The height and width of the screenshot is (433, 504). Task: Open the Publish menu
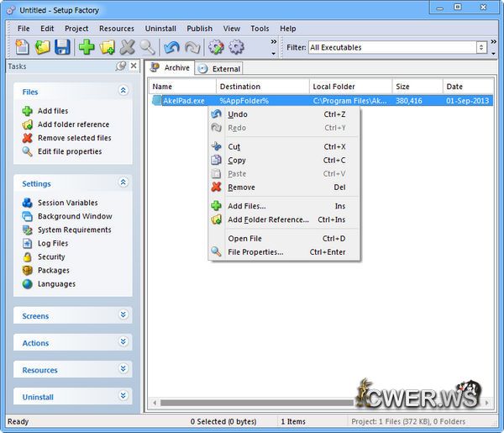pos(199,29)
